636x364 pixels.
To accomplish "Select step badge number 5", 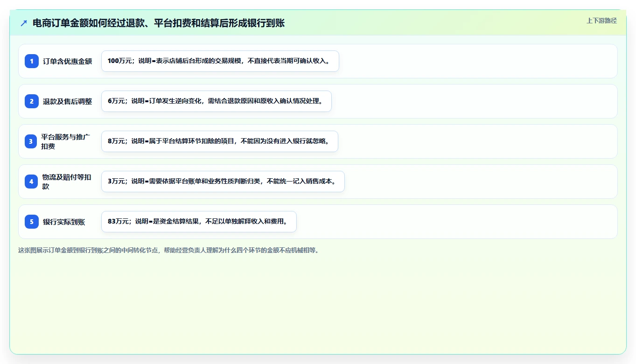I will click(32, 222).
